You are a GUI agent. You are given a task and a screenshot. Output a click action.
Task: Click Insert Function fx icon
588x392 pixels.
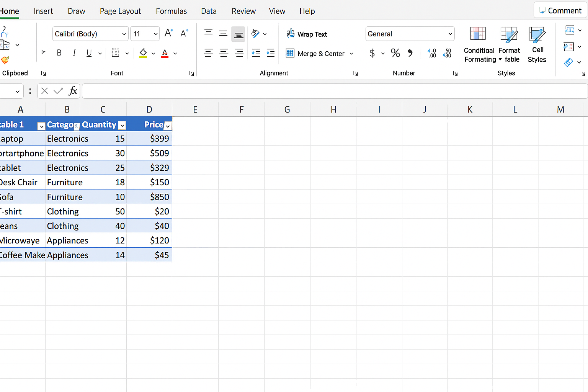click(73, 91)
